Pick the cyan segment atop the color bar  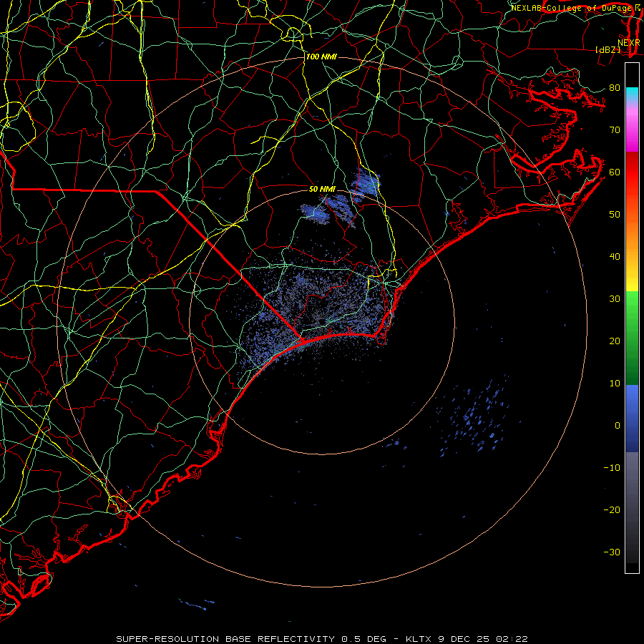tap(632, 94)
